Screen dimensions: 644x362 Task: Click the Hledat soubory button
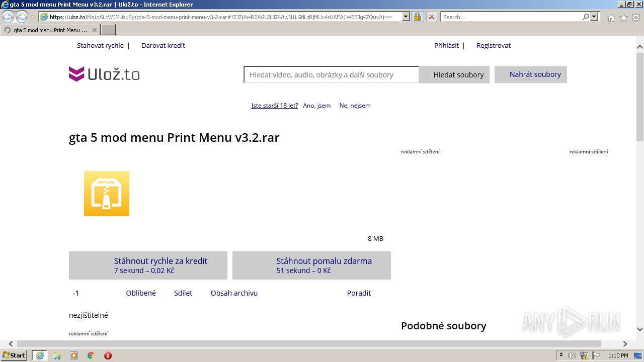pyautogui.click(x=454, y=75)
